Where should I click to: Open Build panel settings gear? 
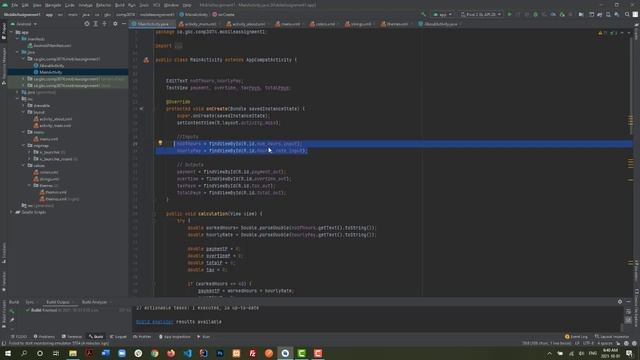click(620, 302)
